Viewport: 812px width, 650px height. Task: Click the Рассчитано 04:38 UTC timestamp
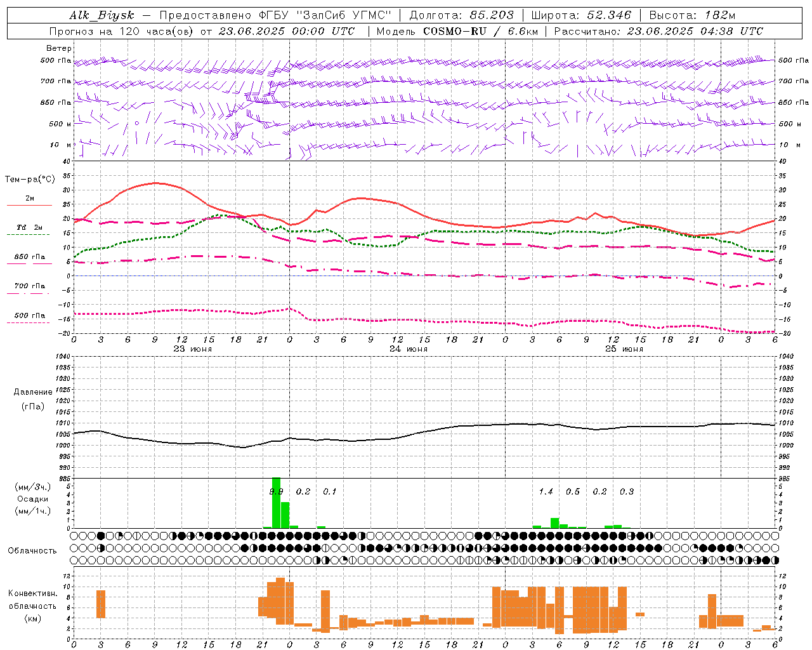click(658, 31)
